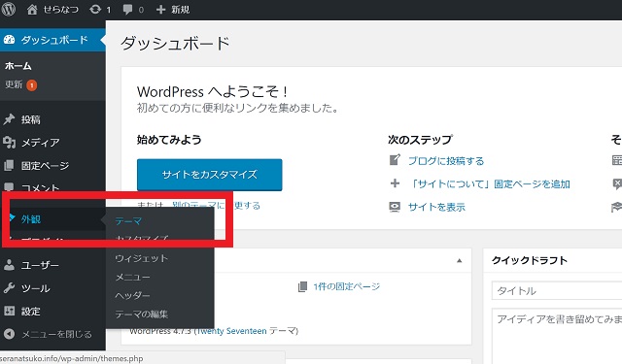The height and width of the screenshot is (364, 622).
Task: Click the collapse menu arrow icon
Action: pos(9,334)
